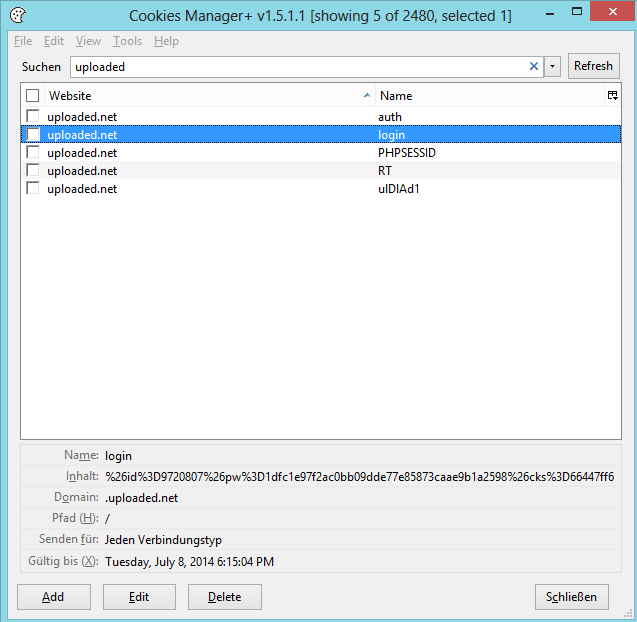Check the box for the login cookie

point(32,134)
